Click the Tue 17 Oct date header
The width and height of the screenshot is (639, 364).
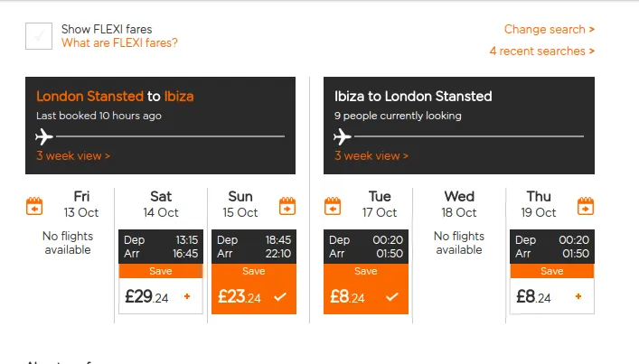point(380,204)
